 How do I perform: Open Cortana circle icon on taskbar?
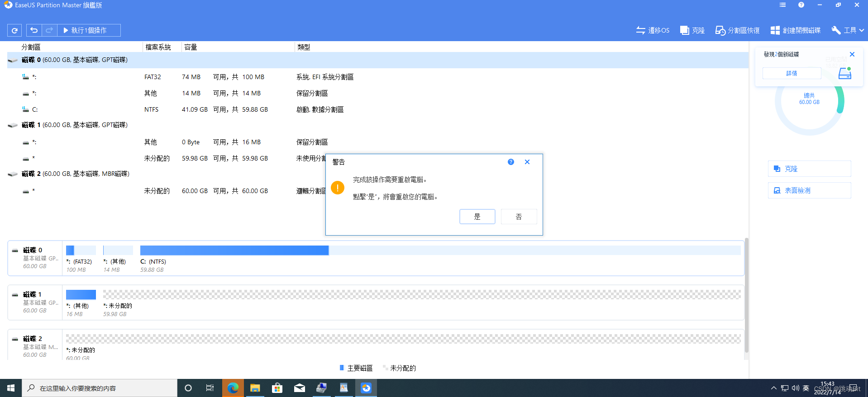(188, 388)
